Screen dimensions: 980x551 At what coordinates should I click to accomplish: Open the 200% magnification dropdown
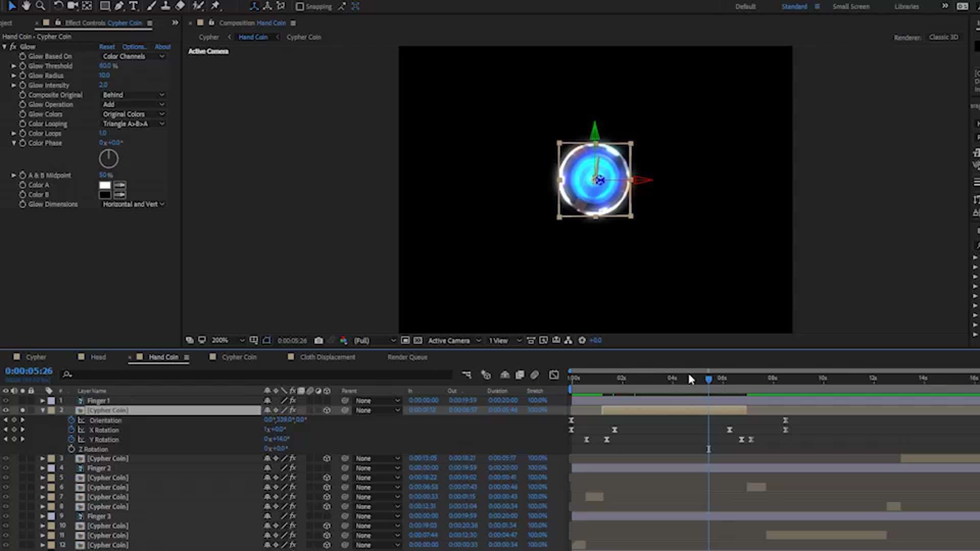[x=228, y=340]
